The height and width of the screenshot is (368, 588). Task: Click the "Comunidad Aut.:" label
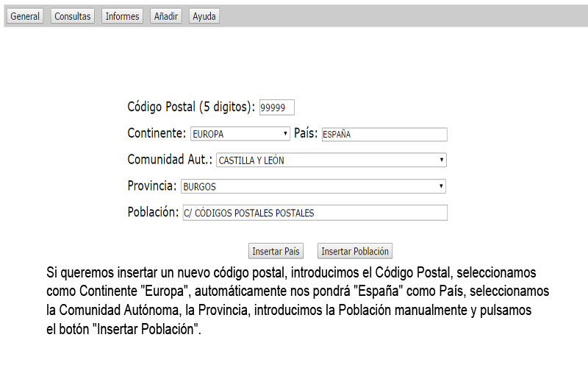pyautogui.click(x=170, y=159)
